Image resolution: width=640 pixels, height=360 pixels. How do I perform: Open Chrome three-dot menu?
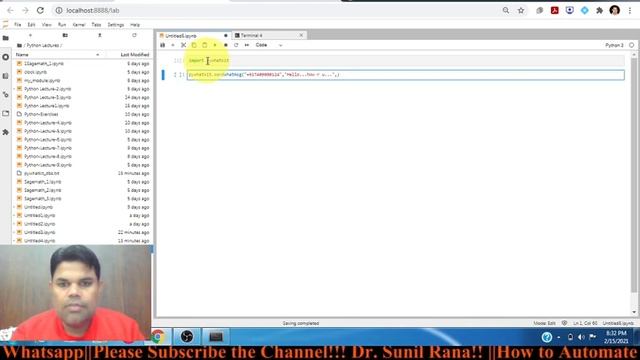[x=630, y=11]
